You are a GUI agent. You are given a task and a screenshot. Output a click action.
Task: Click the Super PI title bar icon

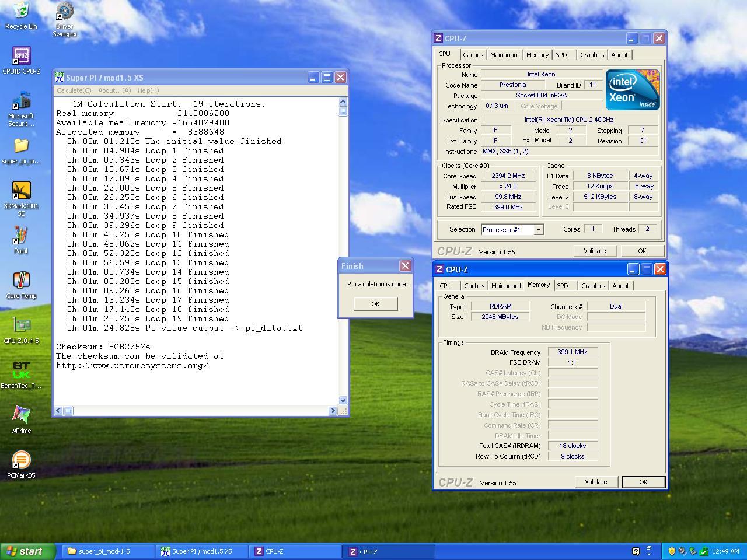[59, 77]
